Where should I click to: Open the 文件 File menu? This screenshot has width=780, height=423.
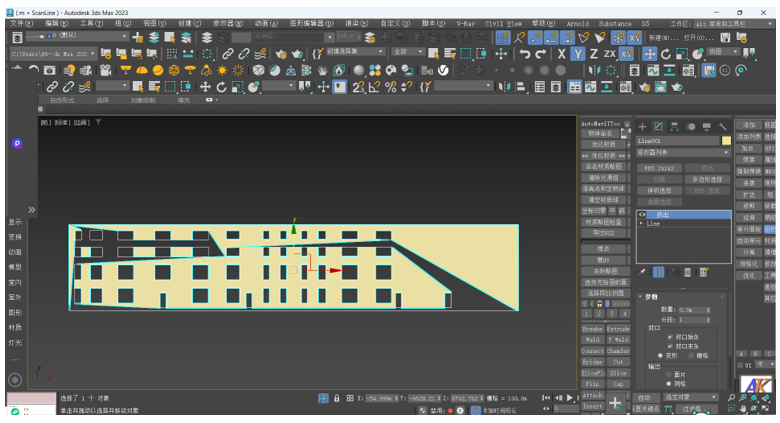20,23
